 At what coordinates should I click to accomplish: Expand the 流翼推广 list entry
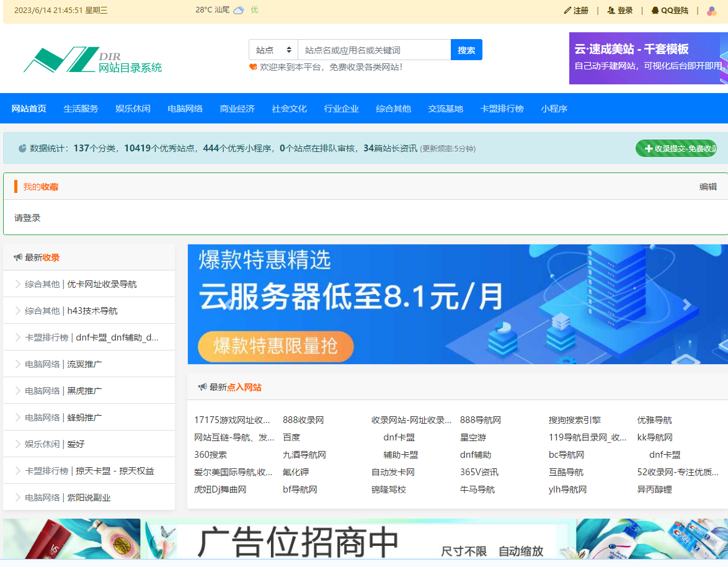tap(18, 364)
